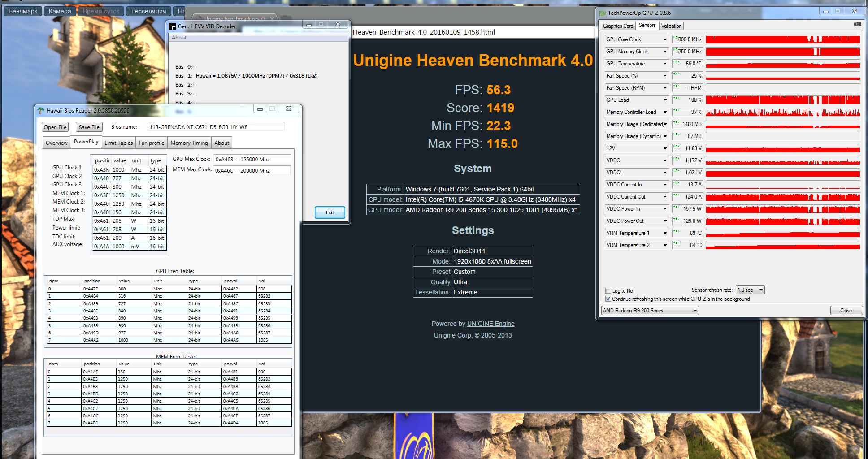Screen dimensions: 868x459
Task: Click the GPU Core Clock reading 1000.0 MHz
Action: [688, 39]
